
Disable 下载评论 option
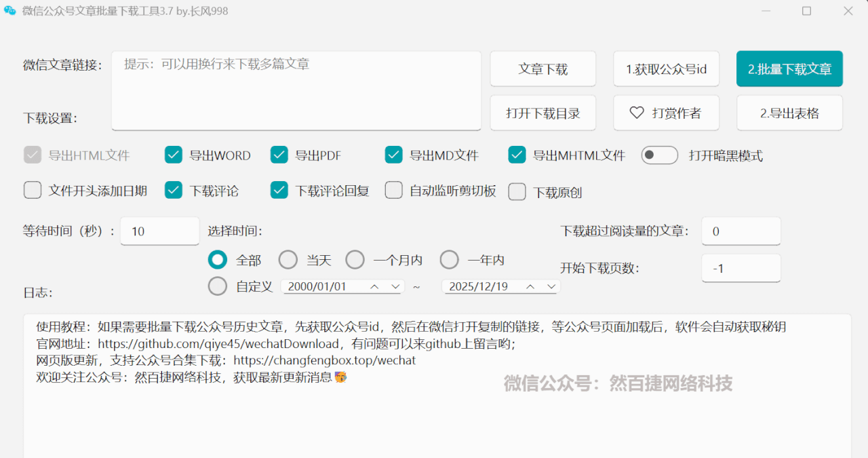coord(173,191)
